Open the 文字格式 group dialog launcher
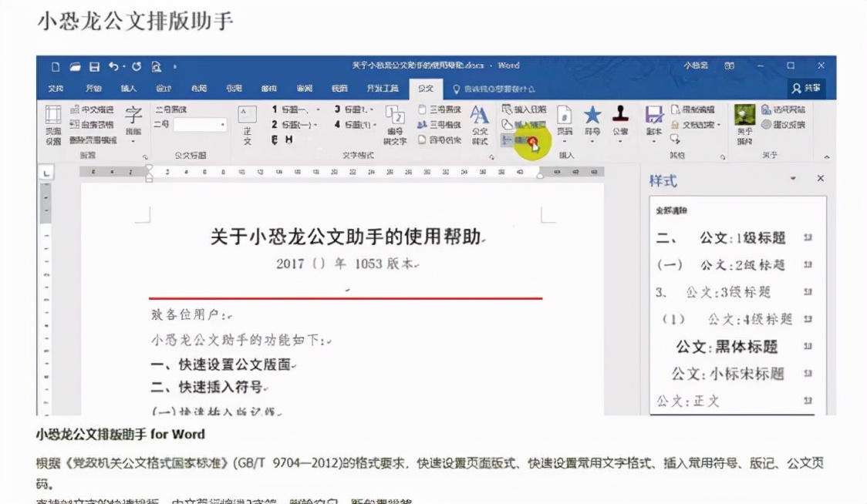This screenshot has width=867, height=504. point(491,157)
